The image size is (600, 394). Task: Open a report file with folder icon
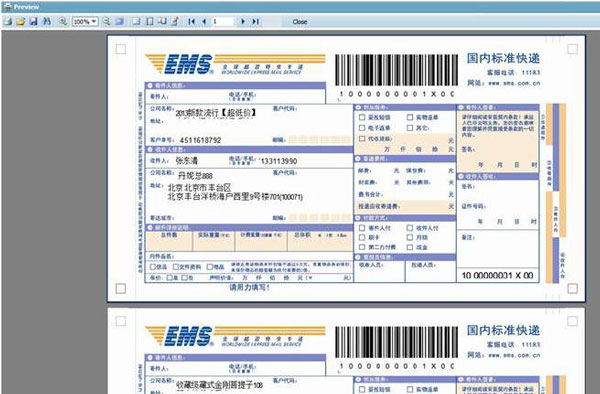[21, 21]
